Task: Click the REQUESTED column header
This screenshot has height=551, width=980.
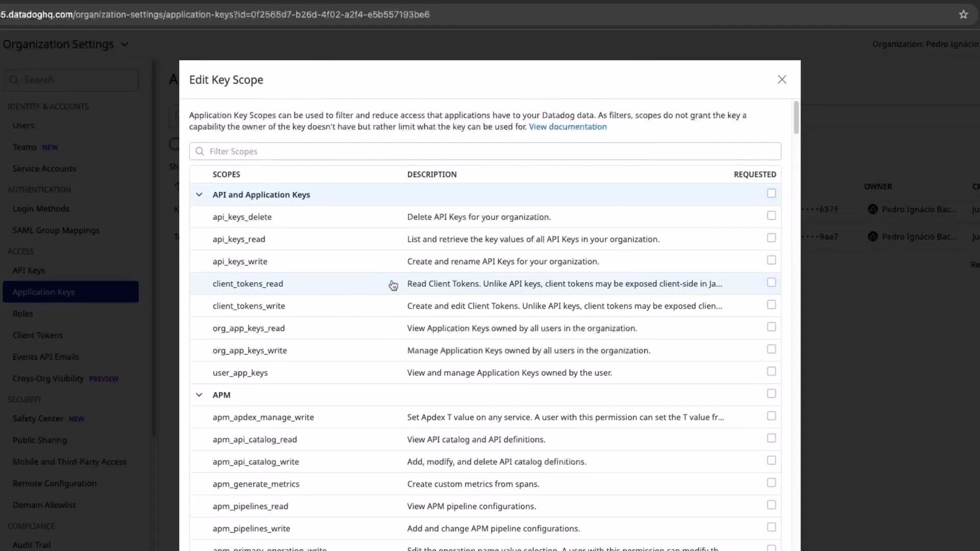Action: (x=755, y=174)
